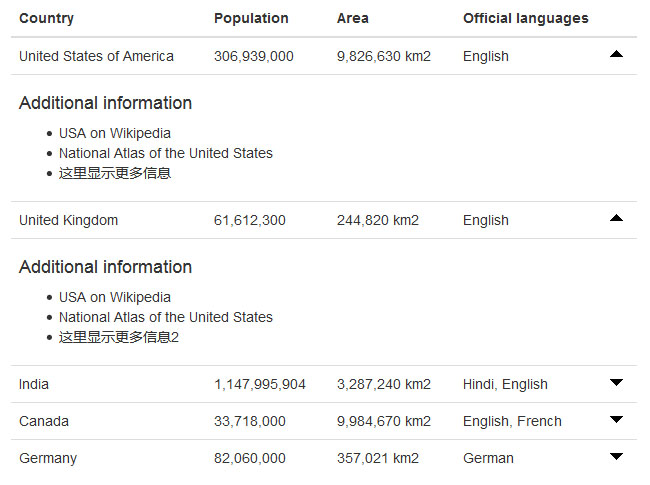Click the Area column header

[353, 18]
